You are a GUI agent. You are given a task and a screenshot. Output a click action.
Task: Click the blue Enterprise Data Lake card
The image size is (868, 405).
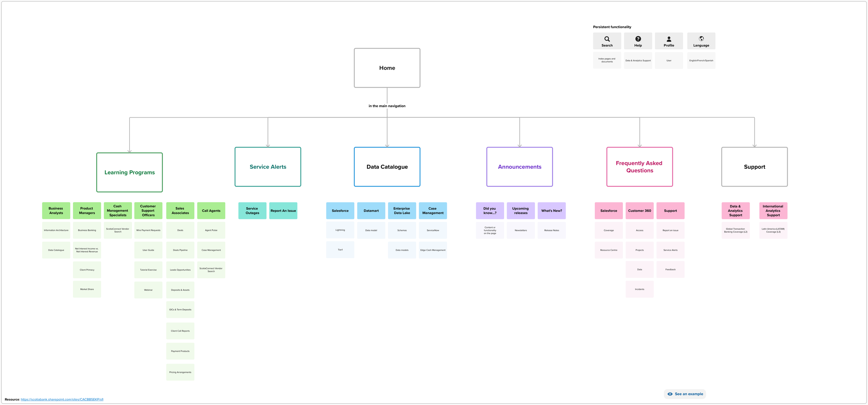(x=402, y=211)
